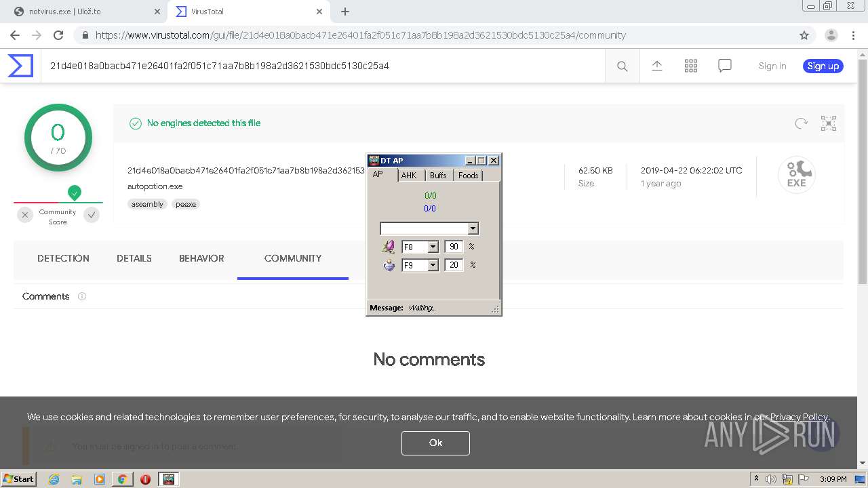Edit the 90 percent HP threshold field
This screenshot has width=868, height=488.
click(x=454, y=247)
